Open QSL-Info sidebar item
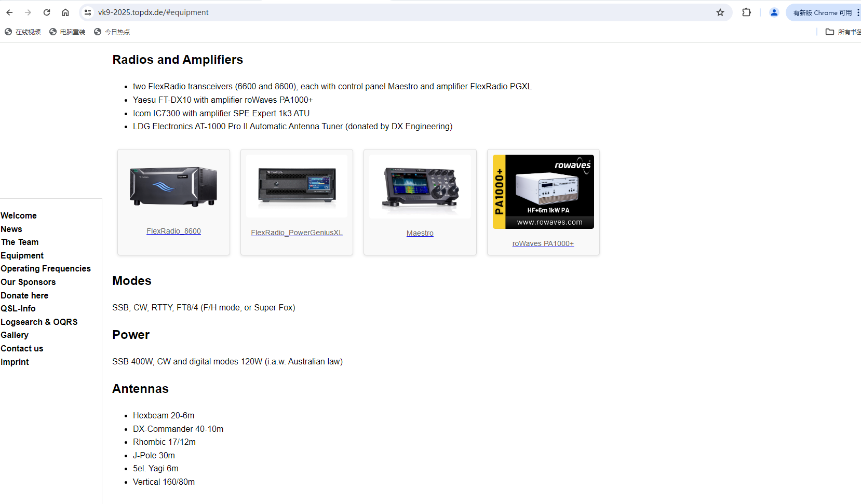 tap(18, 308)
